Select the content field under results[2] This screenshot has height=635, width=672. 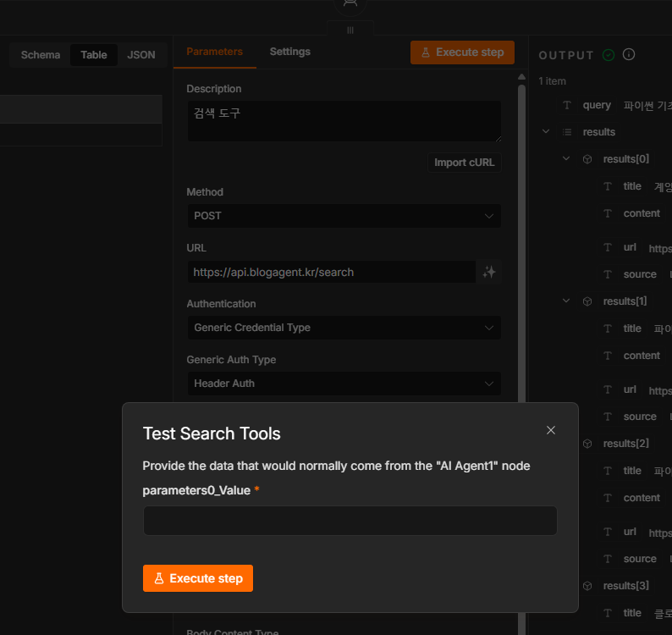click(642, 498)
